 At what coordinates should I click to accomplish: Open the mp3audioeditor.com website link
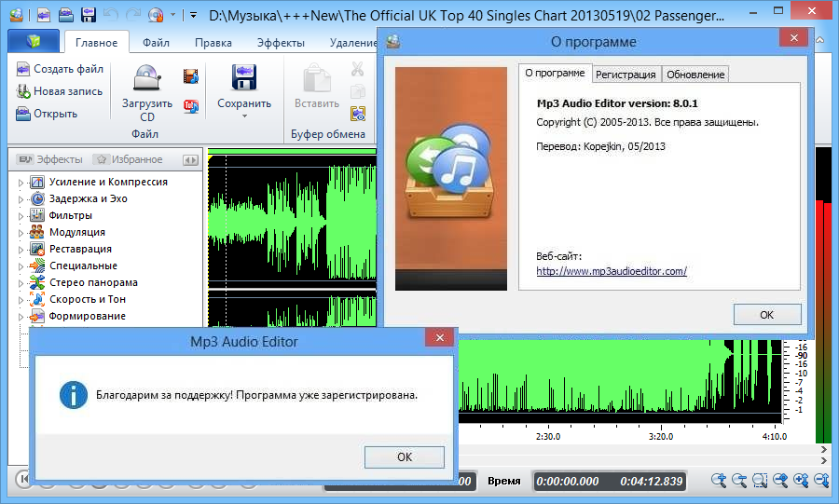pyautogui.click(x=612, y=271)
